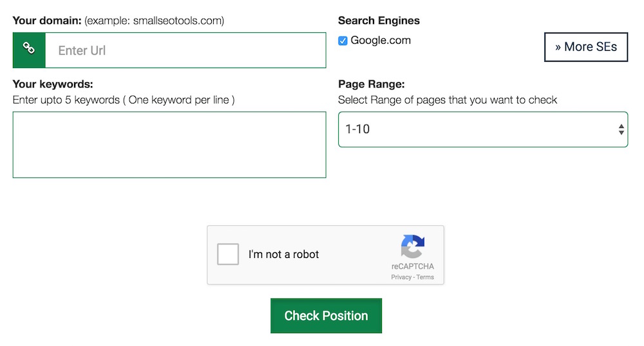Open the reCAPTCHA Terms link
Viewport: 644px width, 346px height.
pos(425,277)
